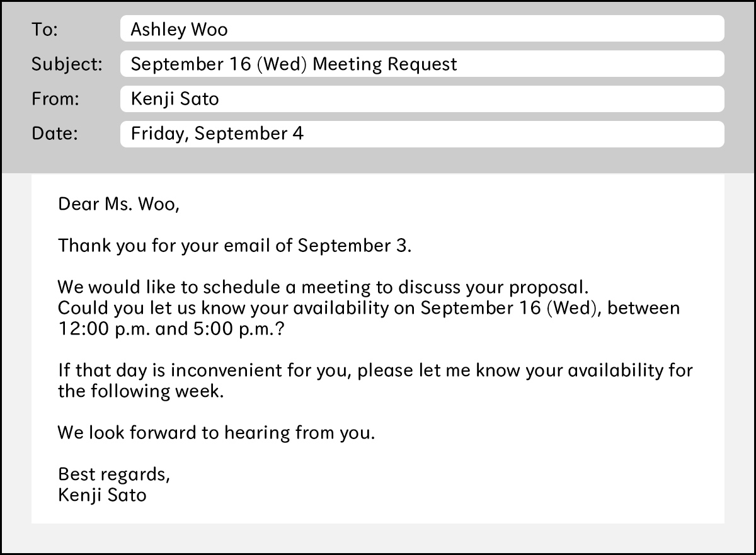This screenshot has height=555, width=756.
Task: Click the 'Dear Ms. Woo,' greeting
Action: click(x=118, y=204)
